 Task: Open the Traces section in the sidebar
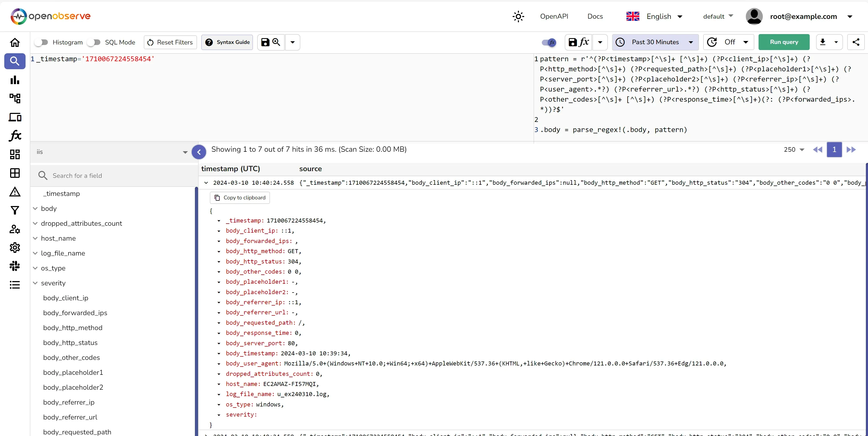[x=15, y=98]
